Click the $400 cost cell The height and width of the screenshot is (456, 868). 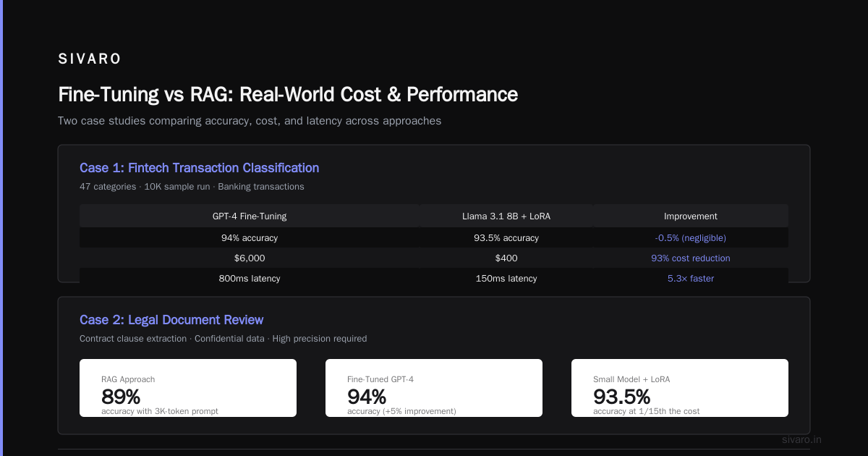click(x=506, y=258)
